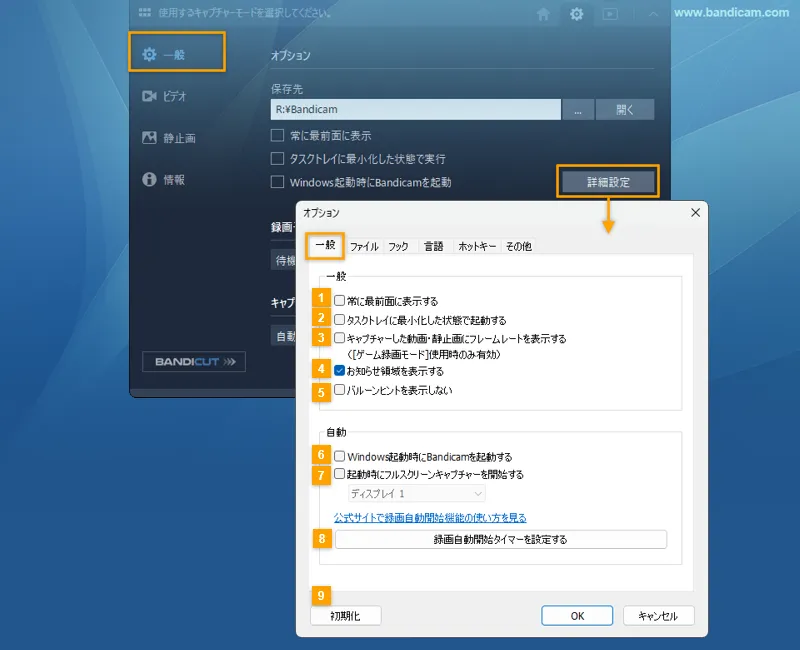Open capture mode grid icon at top

pos(145,12)
